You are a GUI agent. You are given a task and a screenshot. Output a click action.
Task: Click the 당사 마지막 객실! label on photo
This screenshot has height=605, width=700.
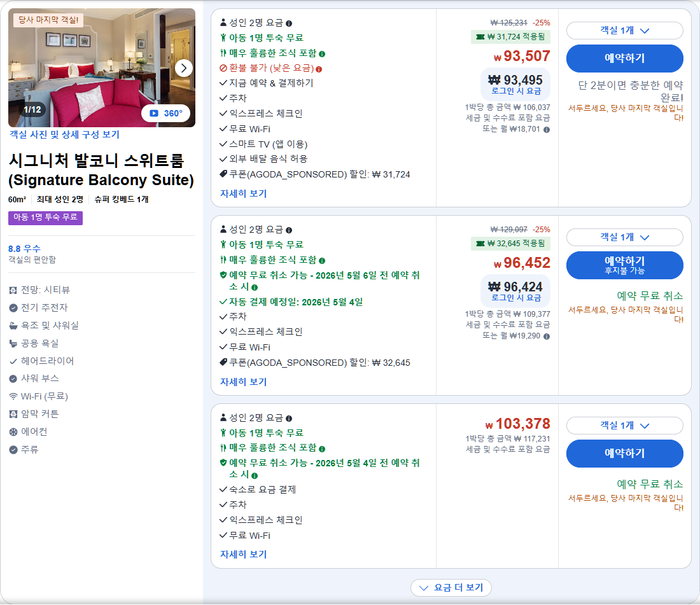click(48, 20)
